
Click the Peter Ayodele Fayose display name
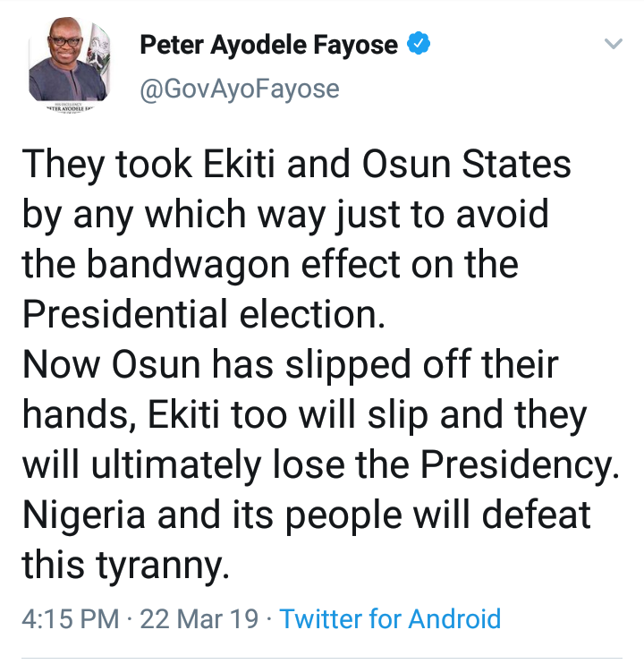[268, 45]
